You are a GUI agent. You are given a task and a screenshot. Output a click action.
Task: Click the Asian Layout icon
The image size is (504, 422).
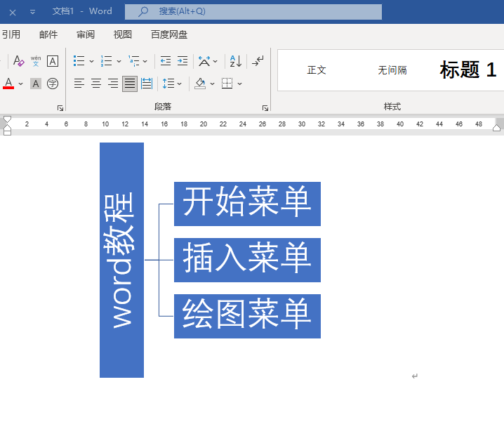coord(204,61)
